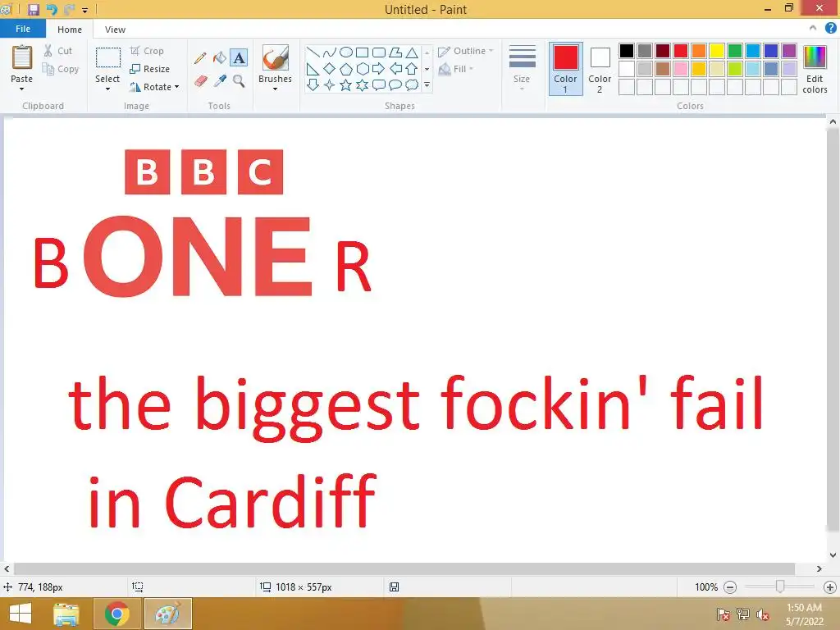Click the vertical scrollbar down arrow
The width and height of the screenshot is (840, 630).
833,555
